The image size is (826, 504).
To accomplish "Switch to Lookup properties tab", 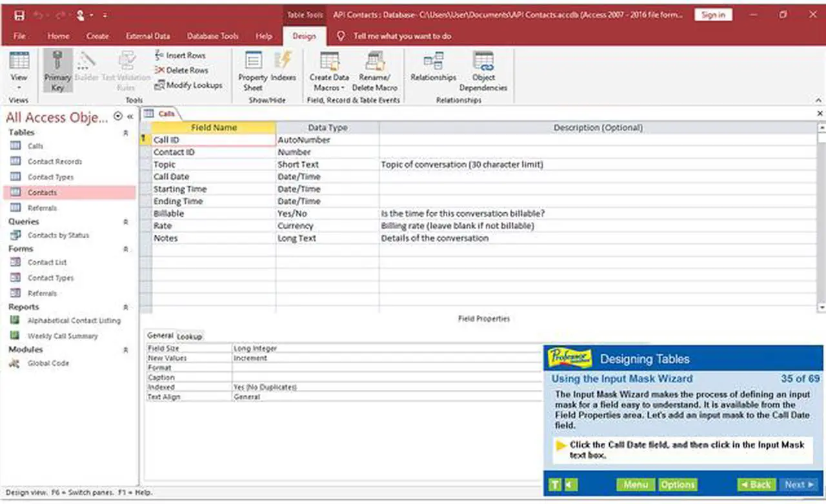I will pos(190,336).
